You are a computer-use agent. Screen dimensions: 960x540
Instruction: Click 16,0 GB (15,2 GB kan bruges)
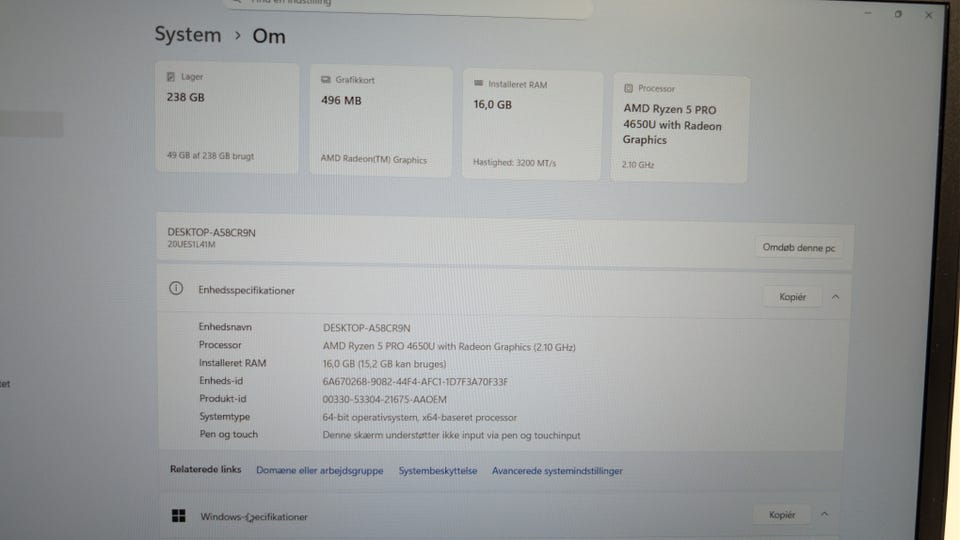[x=384, y=364]
